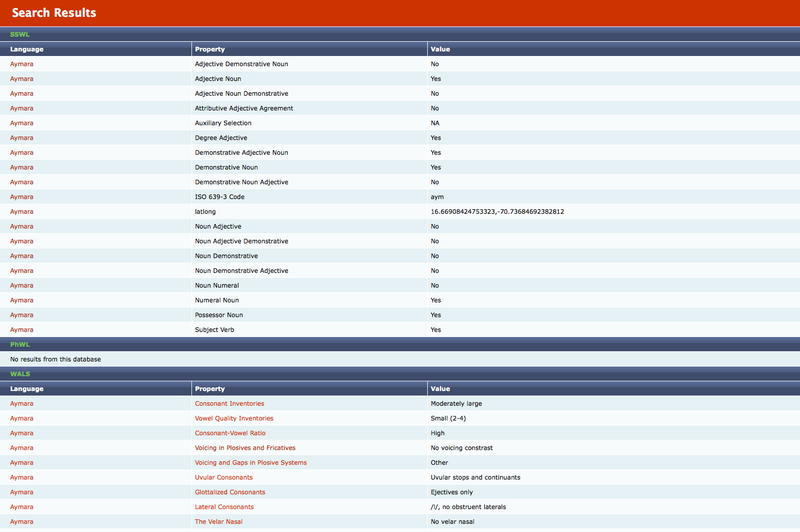Open the Uvular Consonants link
Viewport: 800px width, 532px height.
coord(224,478)
